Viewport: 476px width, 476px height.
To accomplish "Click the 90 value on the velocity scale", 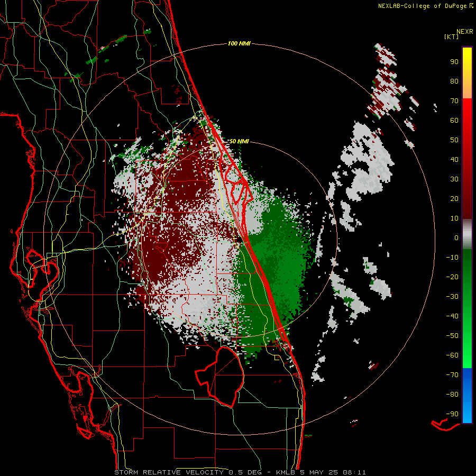I will [454, 62].
